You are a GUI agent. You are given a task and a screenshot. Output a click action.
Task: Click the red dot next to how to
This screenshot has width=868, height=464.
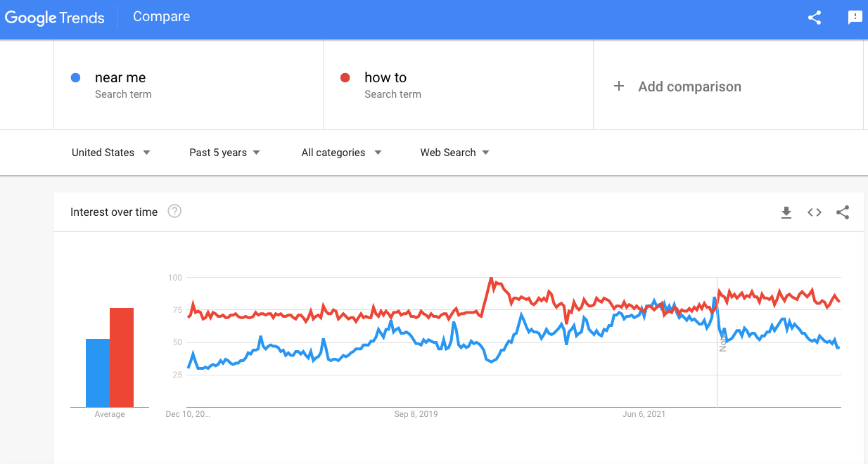(345, 78)
